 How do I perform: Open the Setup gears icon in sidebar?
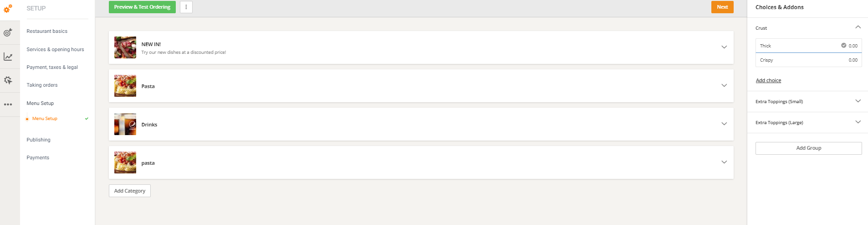click(8, 8)
